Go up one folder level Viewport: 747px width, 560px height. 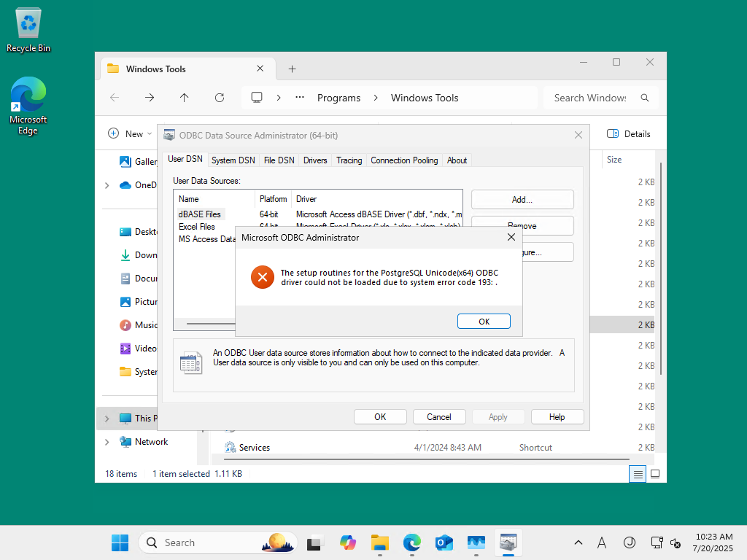point(185,98)
